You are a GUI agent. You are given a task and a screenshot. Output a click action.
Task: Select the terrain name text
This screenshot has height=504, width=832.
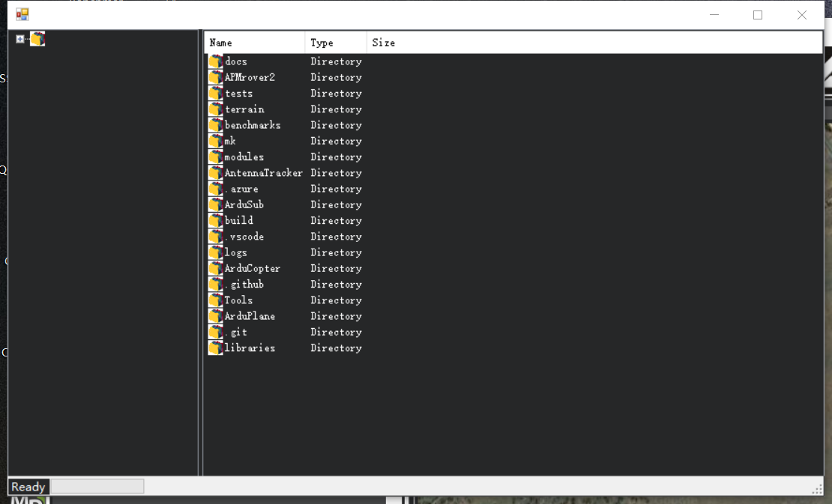[x=244, y=109]
